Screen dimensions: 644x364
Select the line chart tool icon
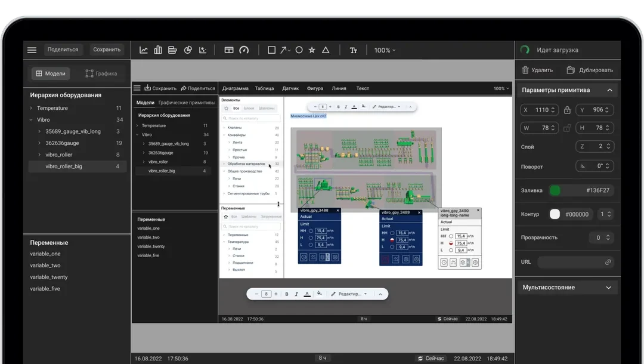(x=143, y=50)
